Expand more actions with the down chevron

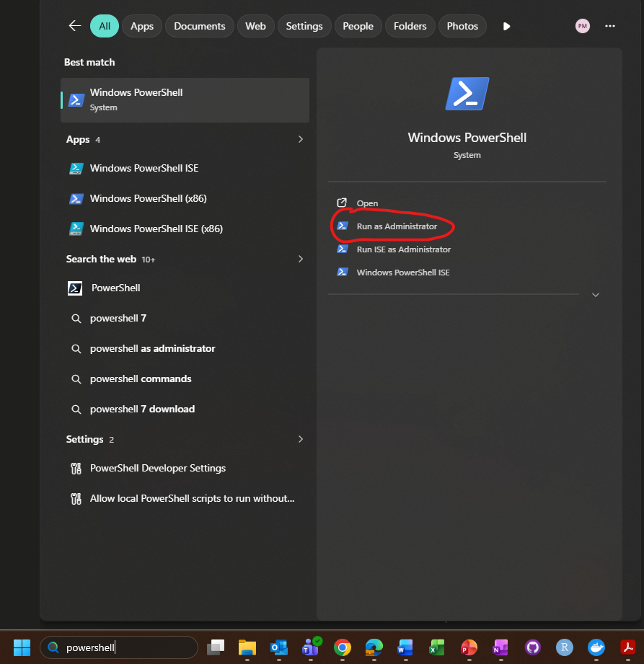click(595, 295)
